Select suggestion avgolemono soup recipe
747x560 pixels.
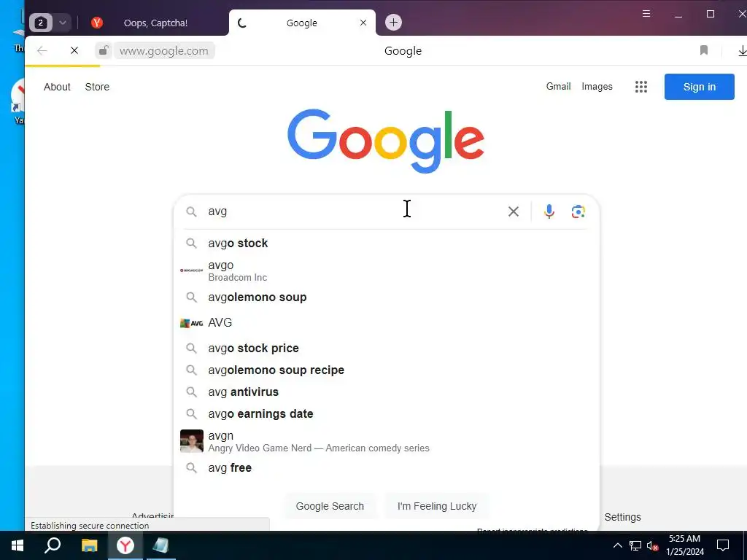[x=386, y=370]
